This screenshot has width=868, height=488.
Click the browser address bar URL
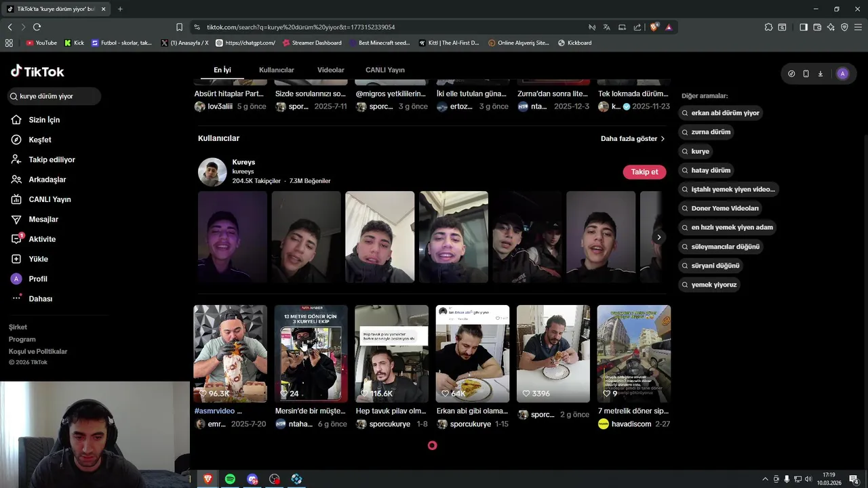pyautogui.click(x=300, y=27)
